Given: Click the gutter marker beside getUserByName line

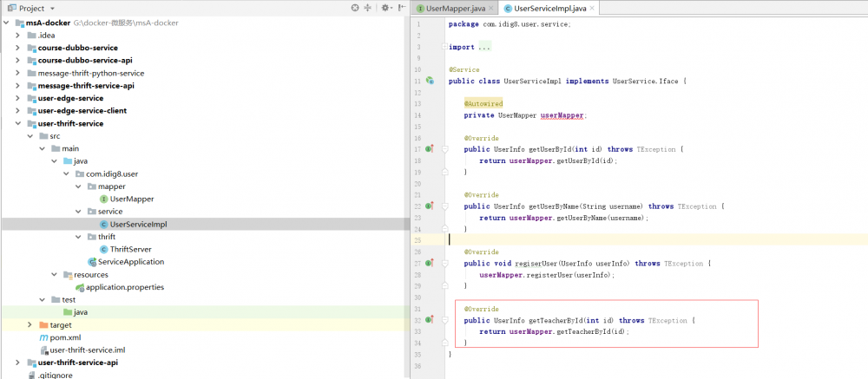Looking at the screenshot, I should click(430, 206).
